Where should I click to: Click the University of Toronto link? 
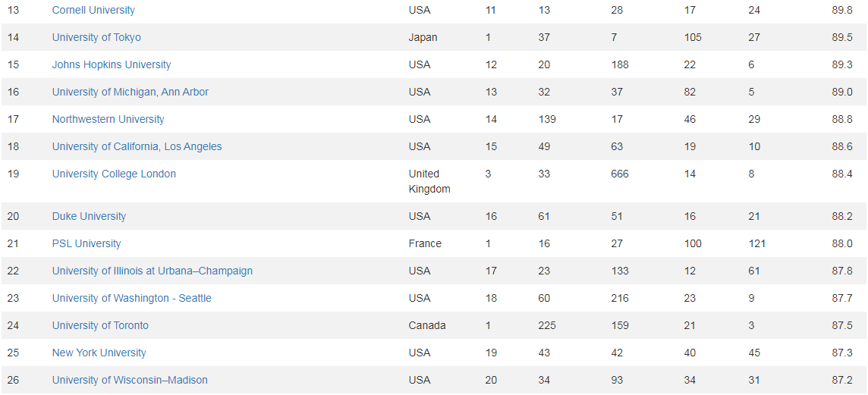[100, 325]
